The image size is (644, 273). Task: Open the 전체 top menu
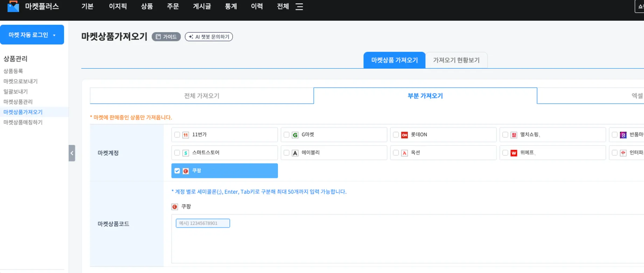[x=283, y=7]
